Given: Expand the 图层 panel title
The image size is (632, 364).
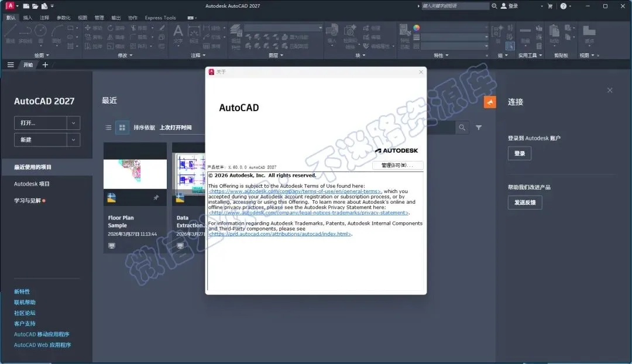Looking at the screenshot, I should [276, 55].
